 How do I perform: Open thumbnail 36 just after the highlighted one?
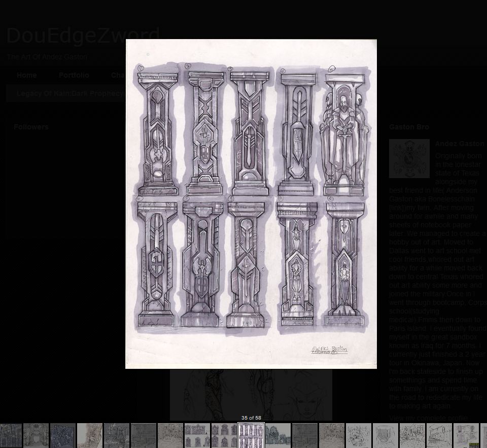pyautogui.click(x=278, y=436)
